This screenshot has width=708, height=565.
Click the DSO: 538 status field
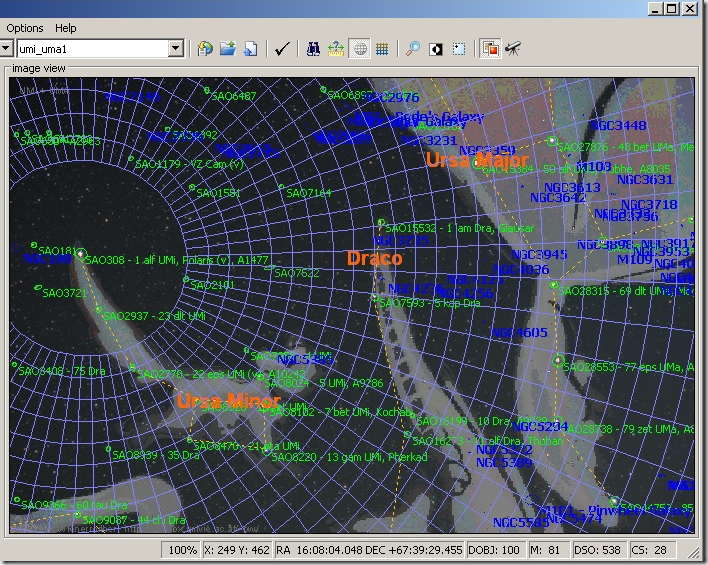(x=598, y=550)
